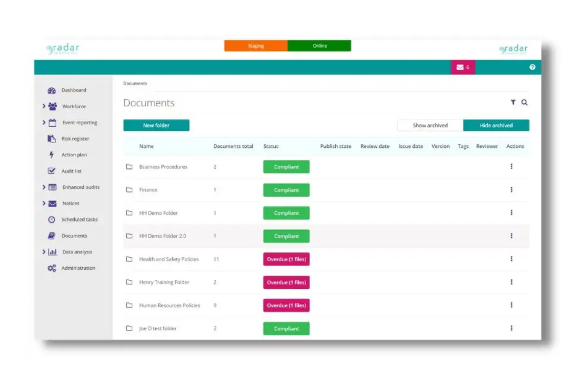Open the Business Procedures folder

163,166
